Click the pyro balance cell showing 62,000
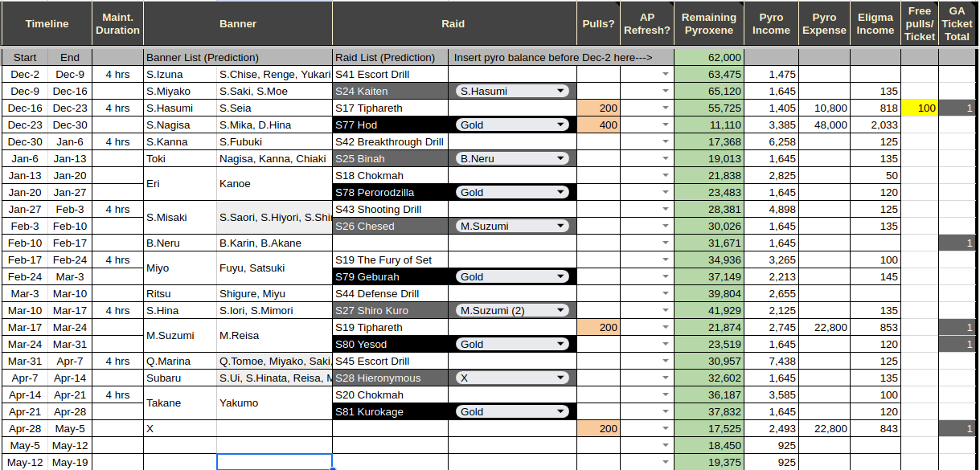 click(710, 57)
